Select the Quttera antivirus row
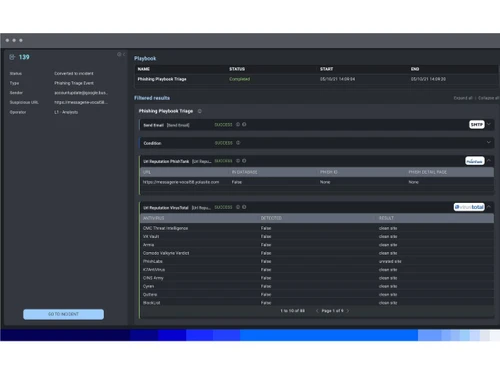500x375 pixels. tap(317, 295)
